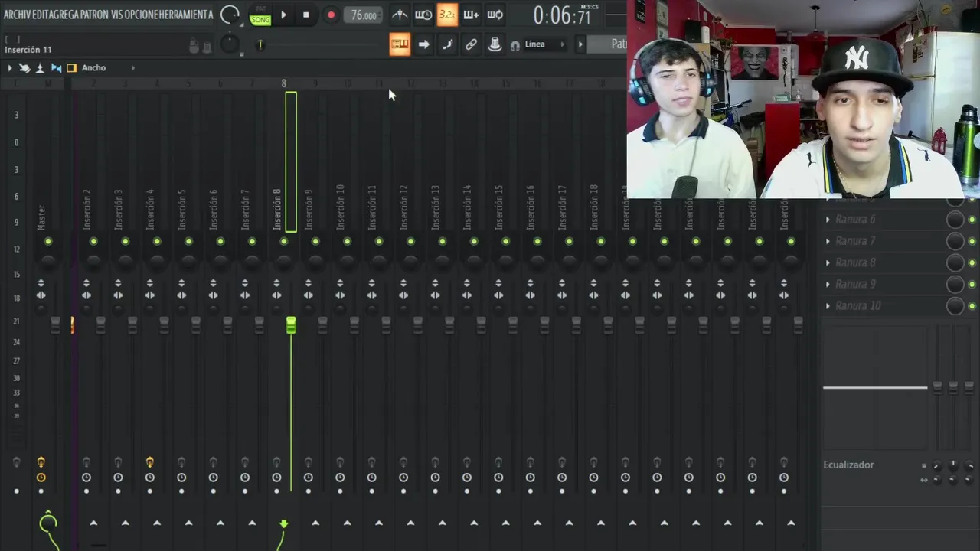Click stereo separation arrows on Inserción 3
The width and height of the screenshot is (980, 551).
pos(118,295)
